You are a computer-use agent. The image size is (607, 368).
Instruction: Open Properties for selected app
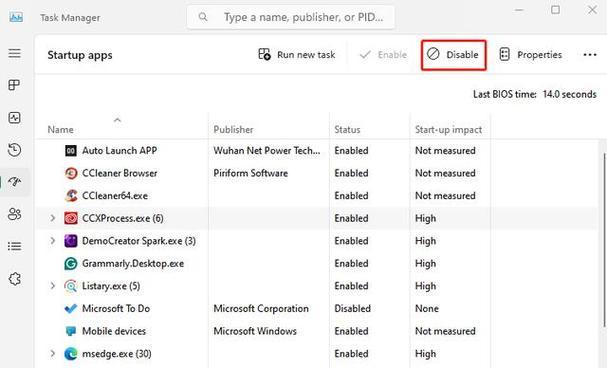[x=531, y=55]
